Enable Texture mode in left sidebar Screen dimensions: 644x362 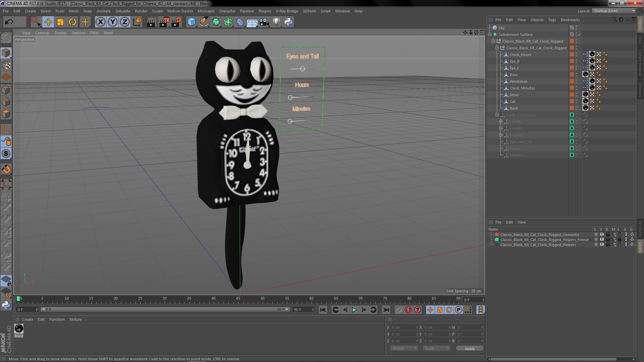(6, 65)
